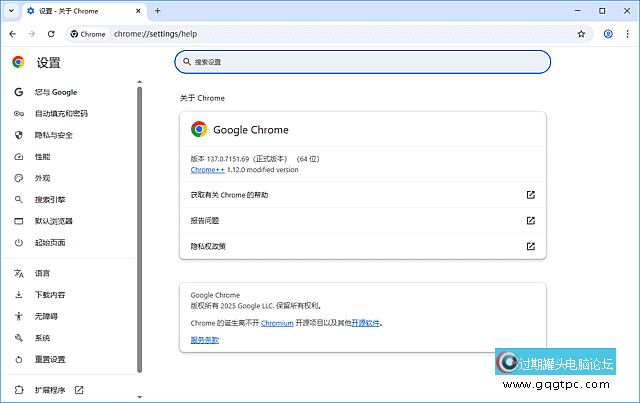Click the magnifier icon for 搜索引擎
Image resolution: width=640 pixels, height=403 pixels.
click(19, 200)
